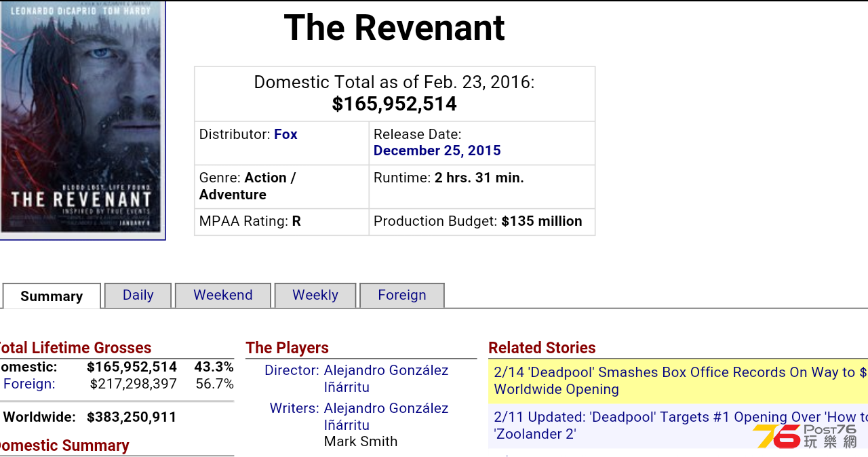Click Total Lifetime Grosses heading
The width and height of the screenshot is (868, 457).
[x=75, y=348]
